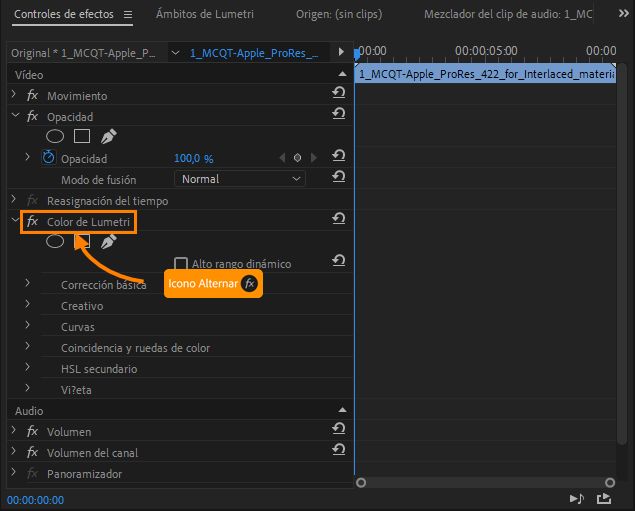635x511 pixels.
Task: Toggle fx for Color de Lumetri
Action: pyautogui.click(x=32, y=221)
